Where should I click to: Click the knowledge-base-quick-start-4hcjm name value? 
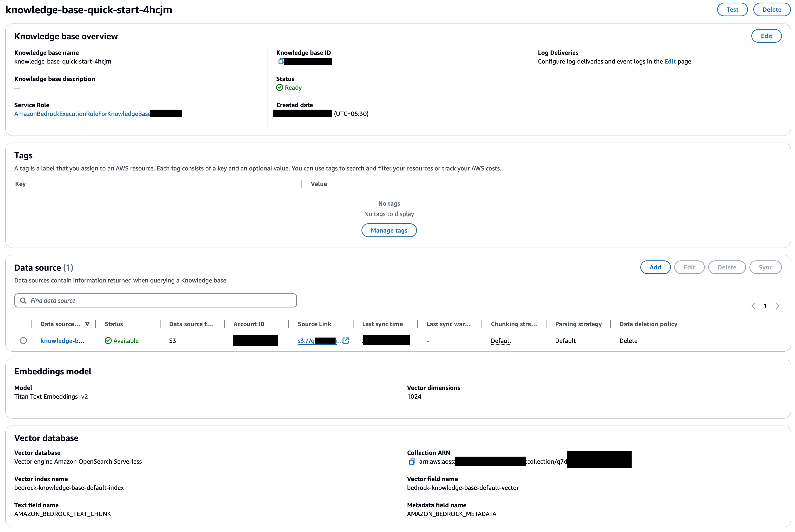point(63,61)
